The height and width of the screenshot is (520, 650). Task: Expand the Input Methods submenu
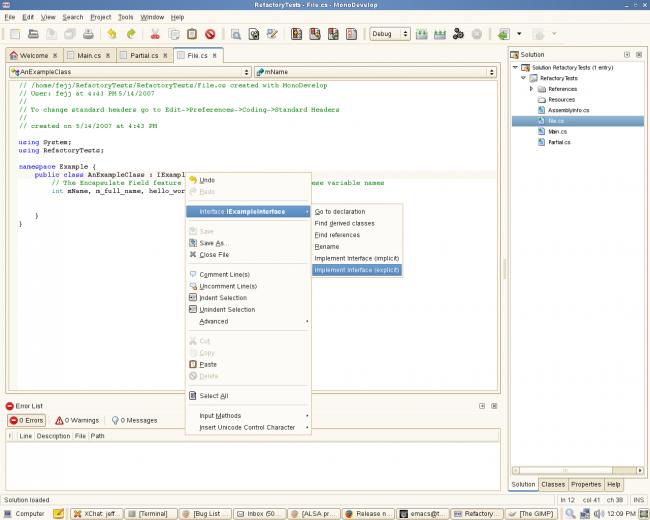pyautogui.click(x=248, y=416)
